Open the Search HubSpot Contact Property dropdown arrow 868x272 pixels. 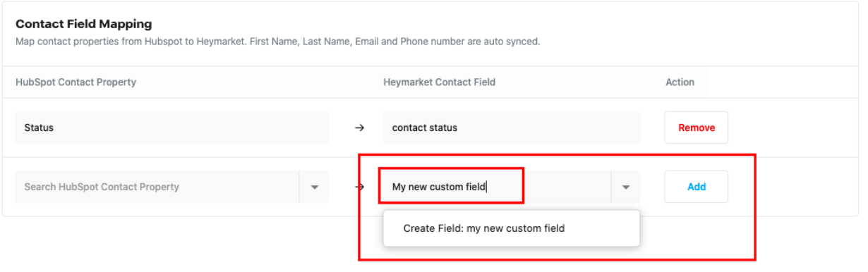315,187
